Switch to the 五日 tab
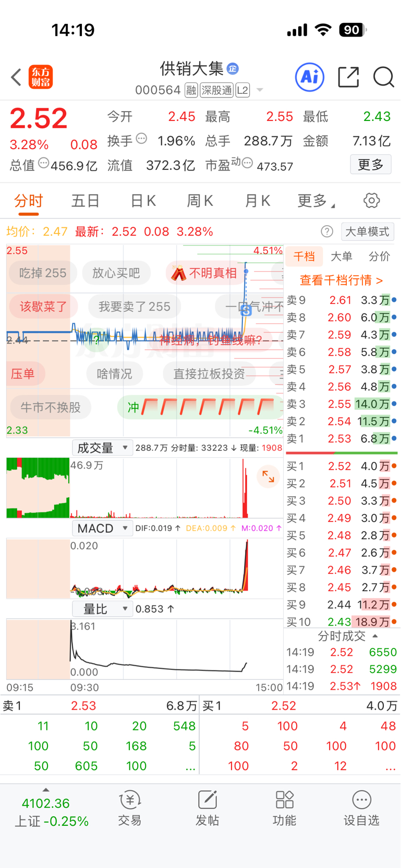401x868 pixels. (x=86, y=201)
